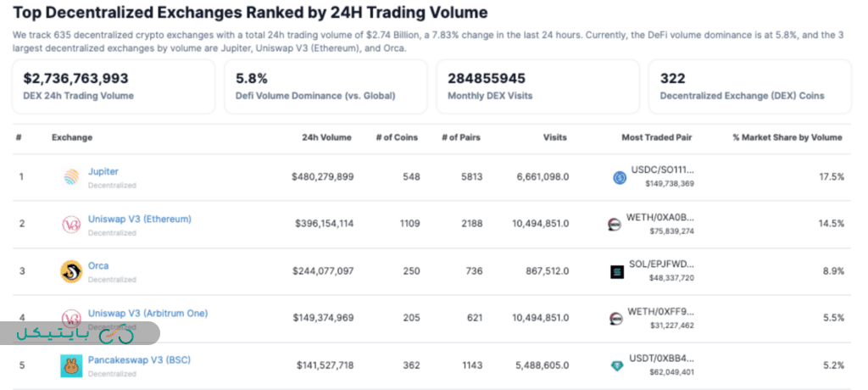Screen dimensions: 868x390
Task: Click the DEX 24h Trading Volume card
Action: pos(114,86)
